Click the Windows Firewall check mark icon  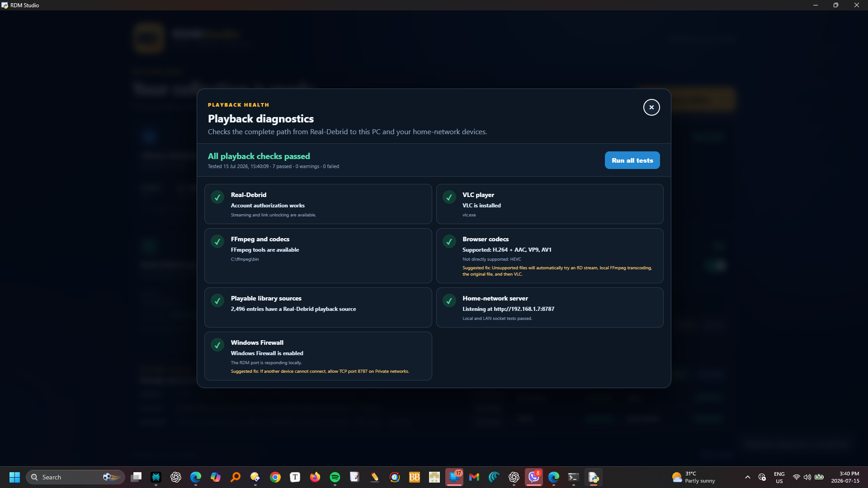(217, 345)
